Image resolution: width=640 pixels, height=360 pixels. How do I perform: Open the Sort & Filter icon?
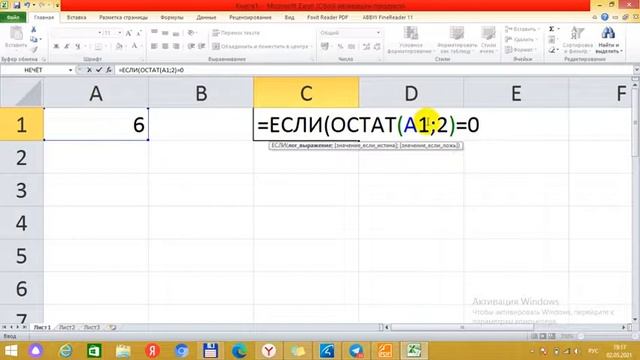click(578, 33)
